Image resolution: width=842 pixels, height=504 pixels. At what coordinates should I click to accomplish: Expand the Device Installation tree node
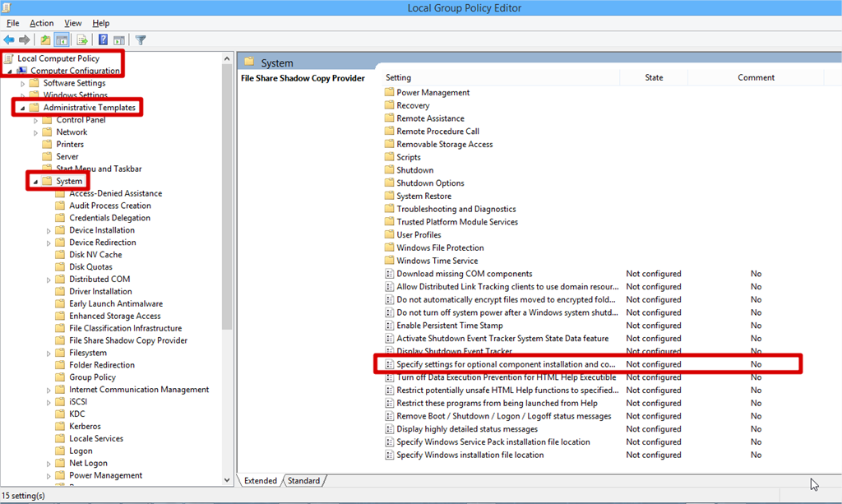tap(49, 231)
